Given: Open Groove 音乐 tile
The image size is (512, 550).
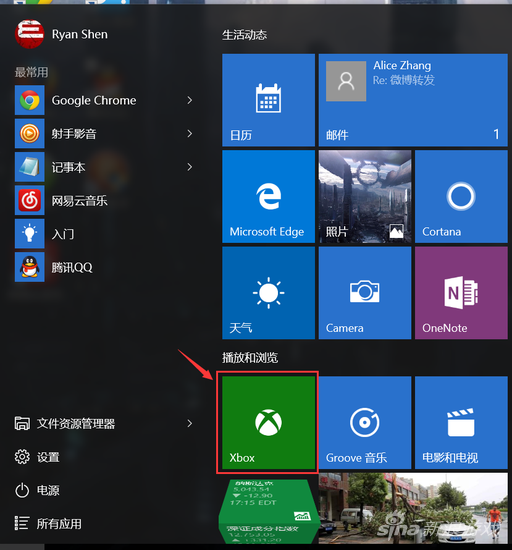Looking at the screenshot, I should (365, 422).
